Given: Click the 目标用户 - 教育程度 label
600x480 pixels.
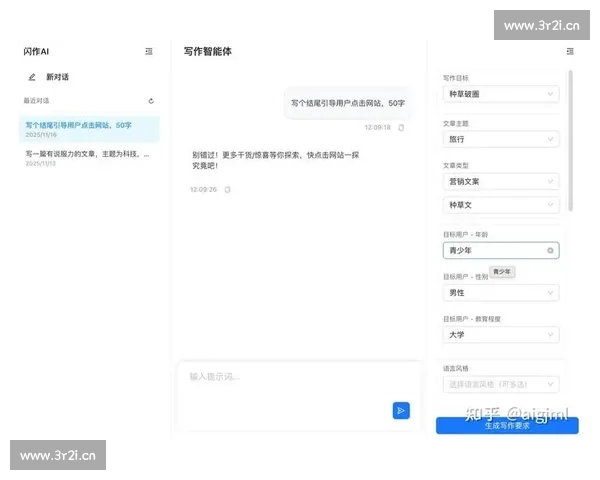Looking at the screenshot, I should (x=472, y=319).
